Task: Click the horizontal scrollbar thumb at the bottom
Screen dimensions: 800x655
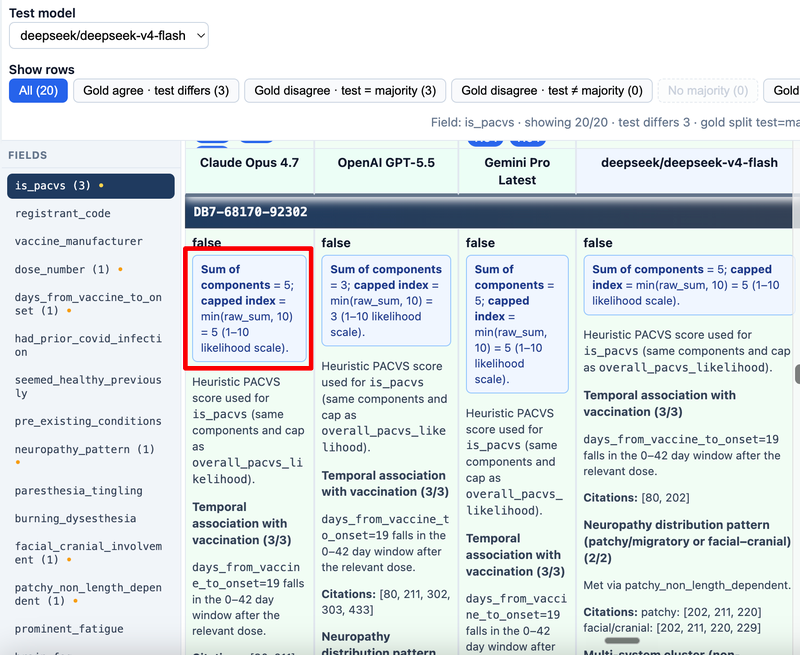Action: pos(622,641)
